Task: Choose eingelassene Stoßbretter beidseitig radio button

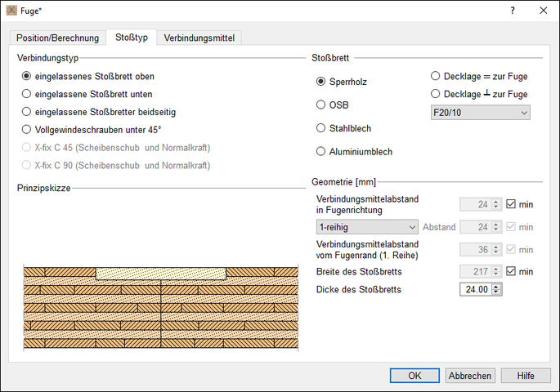Action: [x=27, y=112]
